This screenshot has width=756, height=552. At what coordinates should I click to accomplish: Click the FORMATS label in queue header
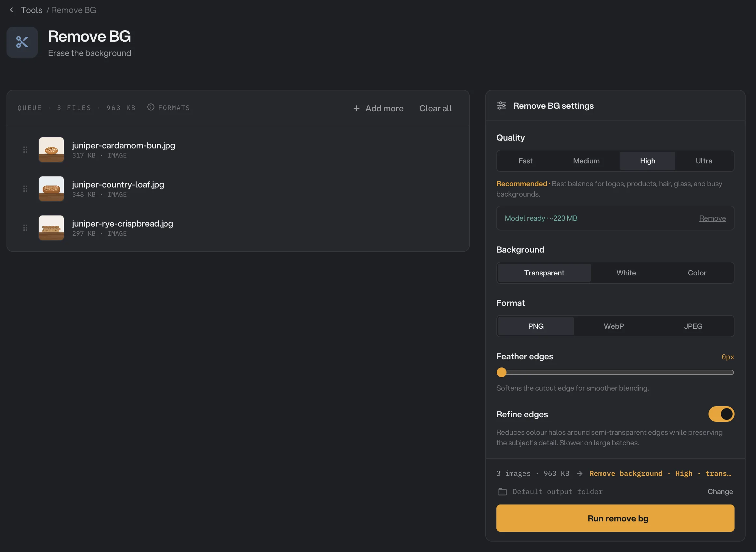coord(174,108)
